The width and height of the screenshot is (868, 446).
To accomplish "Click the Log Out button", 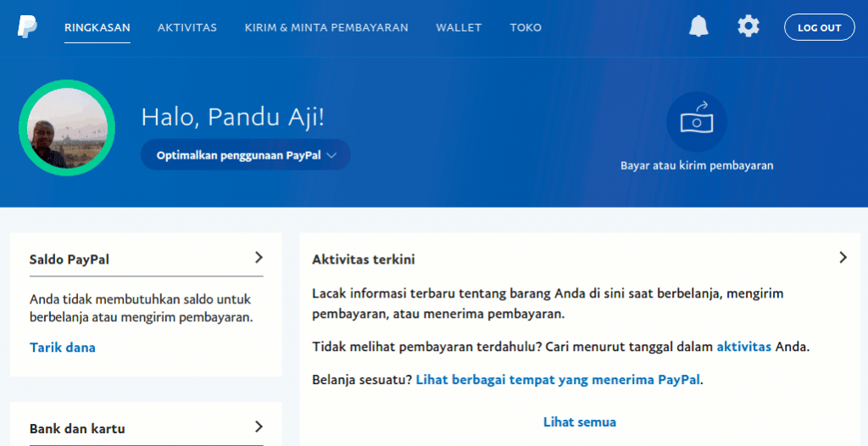I will (x=820, y=27).
